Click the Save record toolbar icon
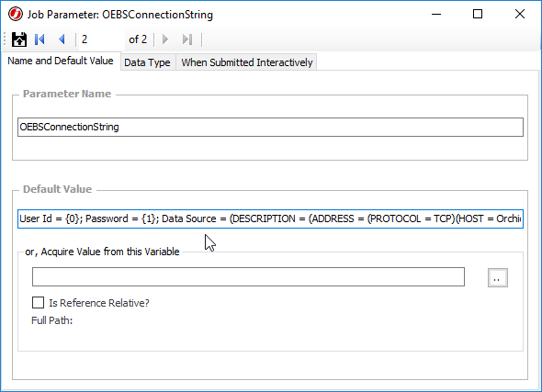Image resolution: width=542 pixels, height=392 pixels. coord(19,39)
